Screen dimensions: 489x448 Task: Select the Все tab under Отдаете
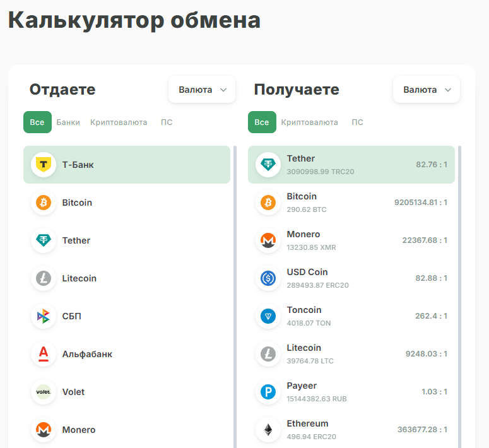[37, 122]
